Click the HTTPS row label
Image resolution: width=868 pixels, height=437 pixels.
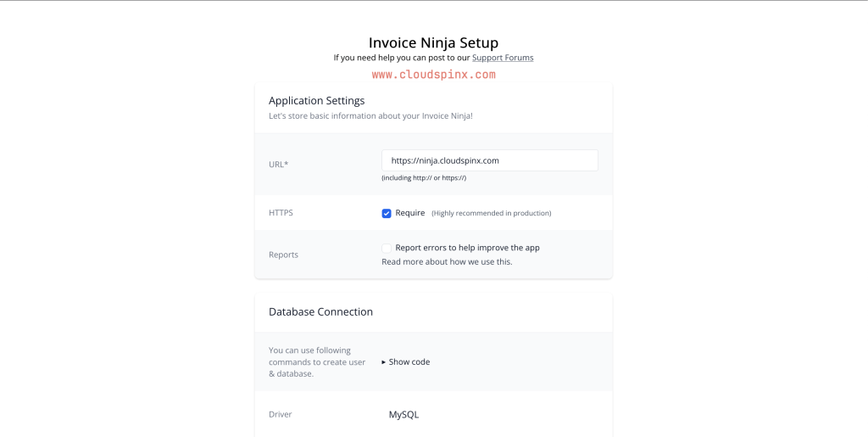(281, 213)
